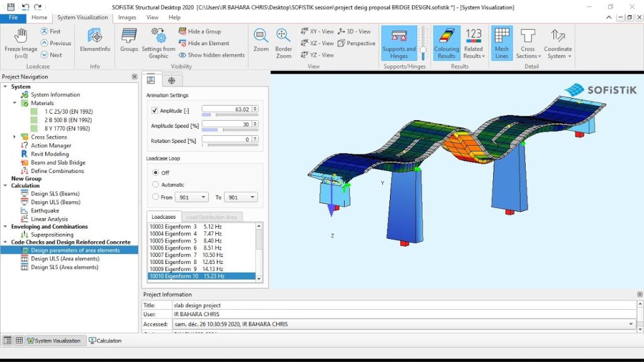Click the Redo arrow
Screen dimensions: 644x362
[38, 7]
